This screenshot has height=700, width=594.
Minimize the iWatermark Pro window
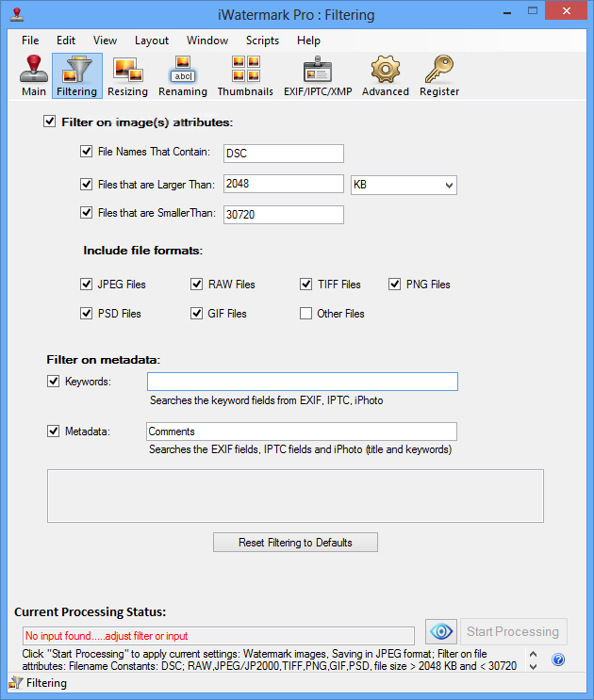pyautogui.click(x=507, y=12)
